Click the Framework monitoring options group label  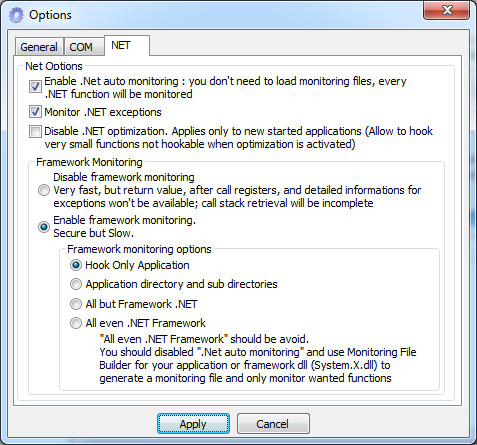139,249
